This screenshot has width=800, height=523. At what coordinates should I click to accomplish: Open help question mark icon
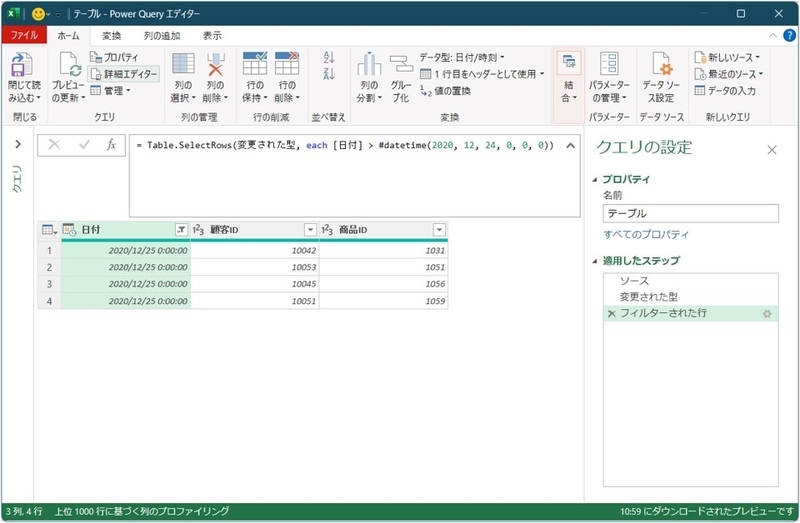[789, 35]
